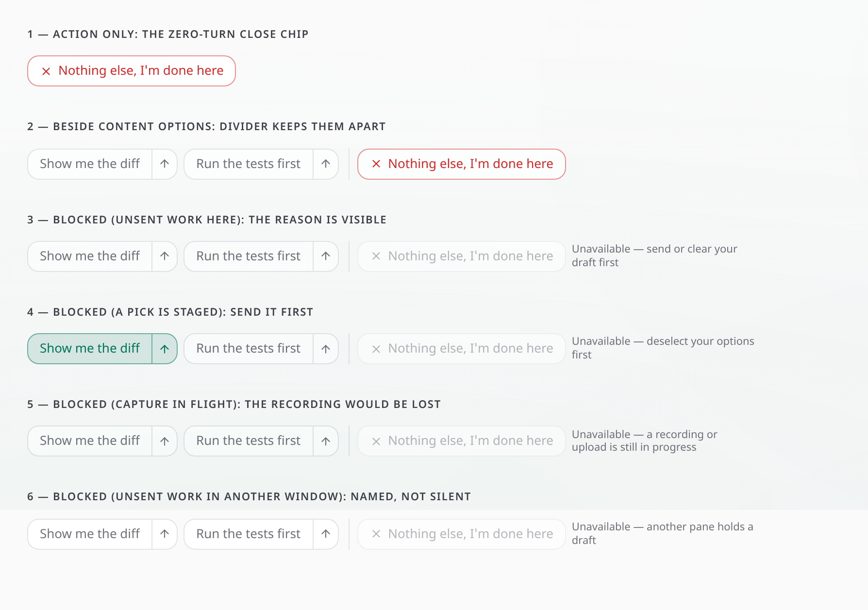868x610 pixels.
Task: Click the up-arrow beside 'Show me the diff' in section 5
Action: pyautogui.click(x=165, y=441)
